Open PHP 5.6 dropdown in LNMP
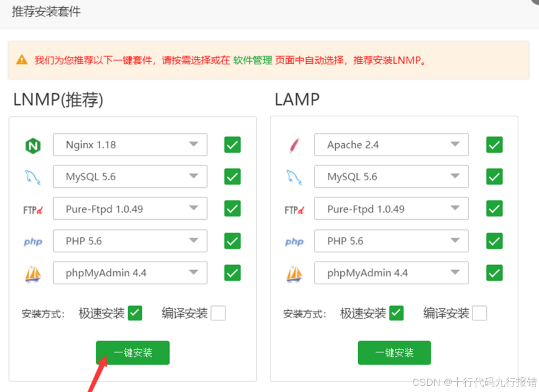Image resolution: width=539 pixels, height=392 pixels. (x=130, y=241)
